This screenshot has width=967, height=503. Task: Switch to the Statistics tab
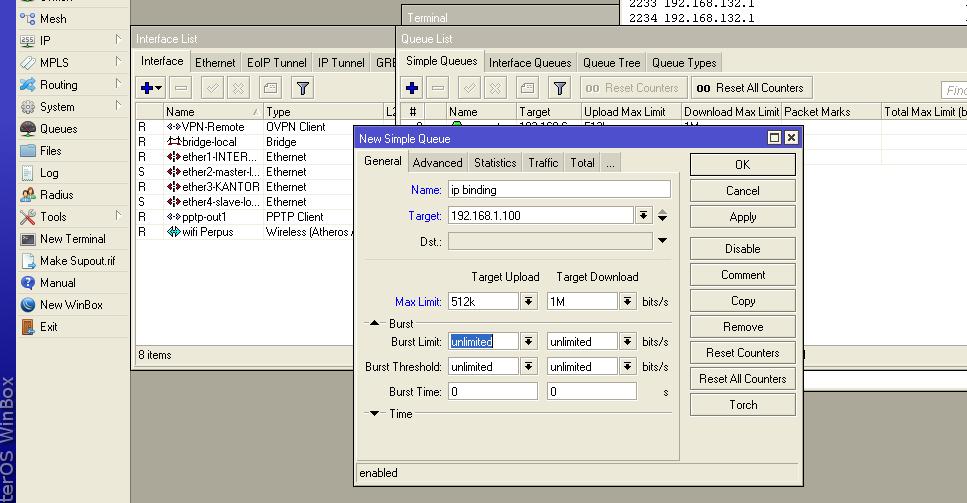coord(495,163)
